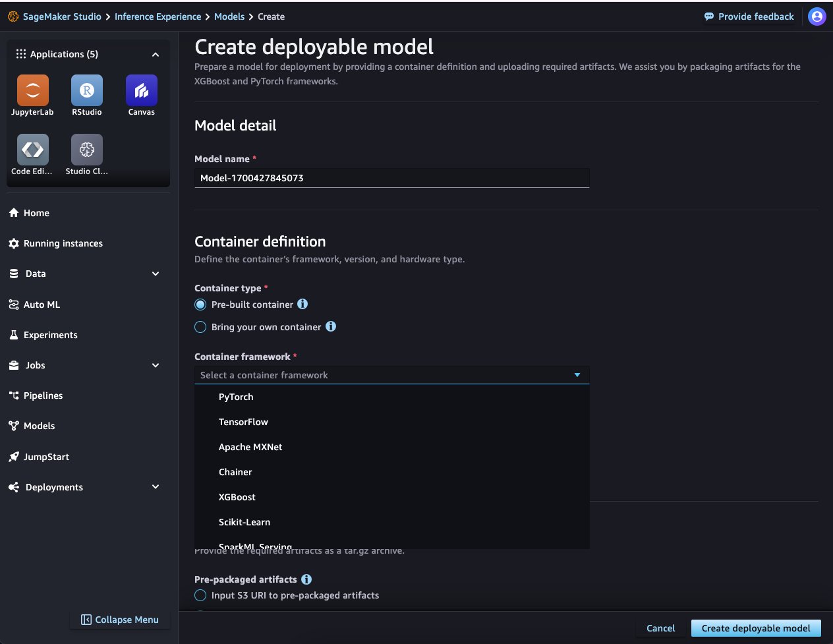
Task: Click the SageMaker Studio logo icon
Action: (13, 16)
